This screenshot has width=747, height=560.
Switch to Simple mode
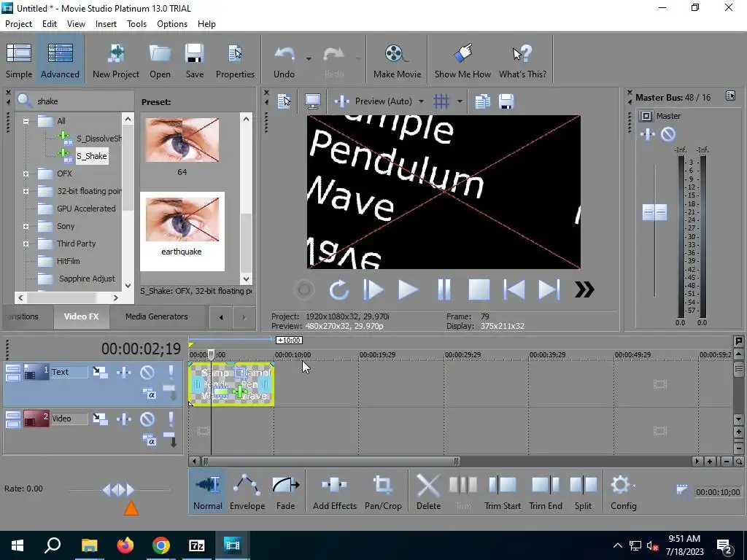pyautogui.click(x=19, y=60)
